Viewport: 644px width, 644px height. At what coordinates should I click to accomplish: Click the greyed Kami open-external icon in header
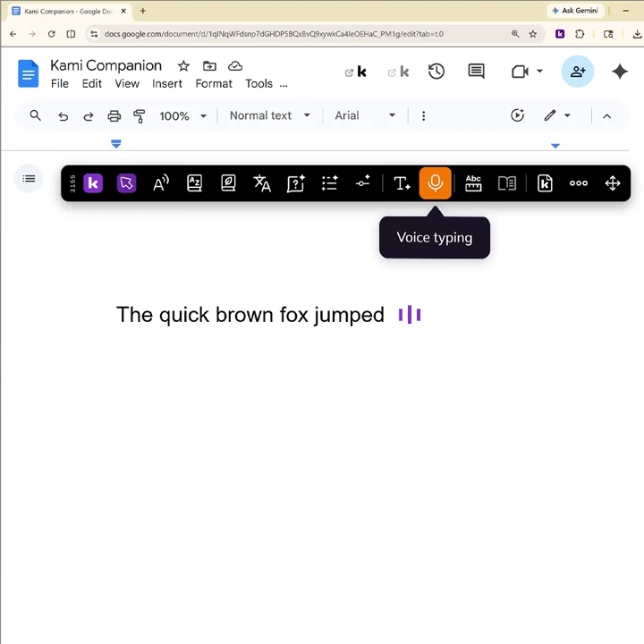pyautogui.click(x=398, y=72)
